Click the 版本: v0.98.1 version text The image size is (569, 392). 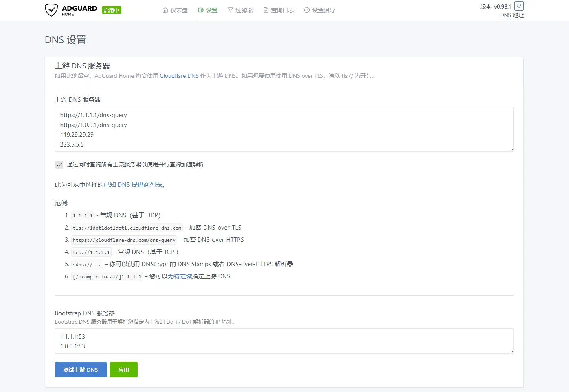(x=495, y=7)
